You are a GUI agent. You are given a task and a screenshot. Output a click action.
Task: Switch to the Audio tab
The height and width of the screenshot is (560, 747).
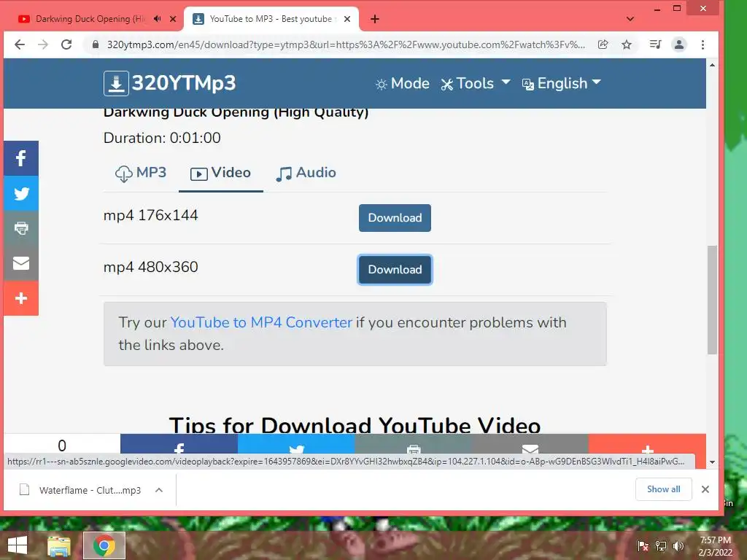306,173
